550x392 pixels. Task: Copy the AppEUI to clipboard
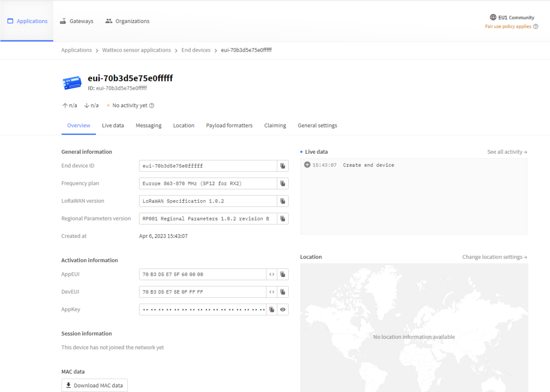283,274
